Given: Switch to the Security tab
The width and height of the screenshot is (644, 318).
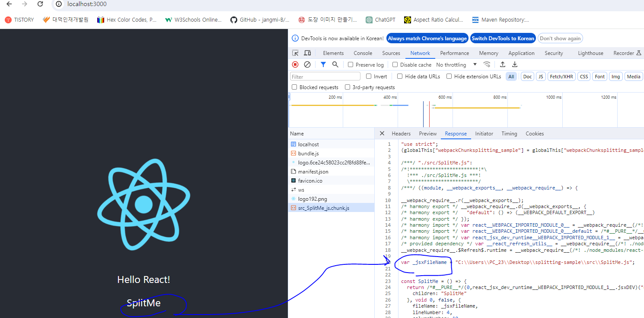Looking at the screenshot, I should pos(554,53).
